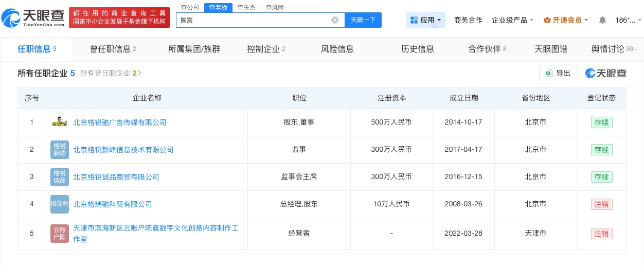Expand the 186* account menu
644x265 pixels.
tap(629, 20)
